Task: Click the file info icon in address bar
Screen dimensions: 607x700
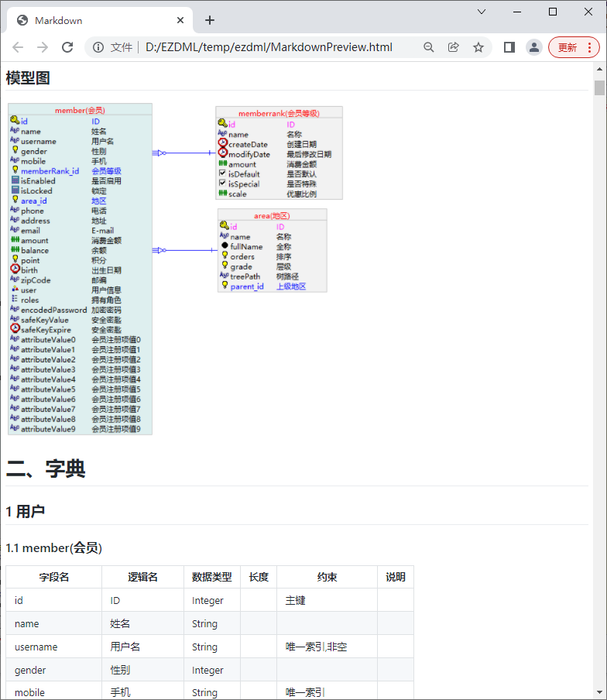Action: coord(98,47)
